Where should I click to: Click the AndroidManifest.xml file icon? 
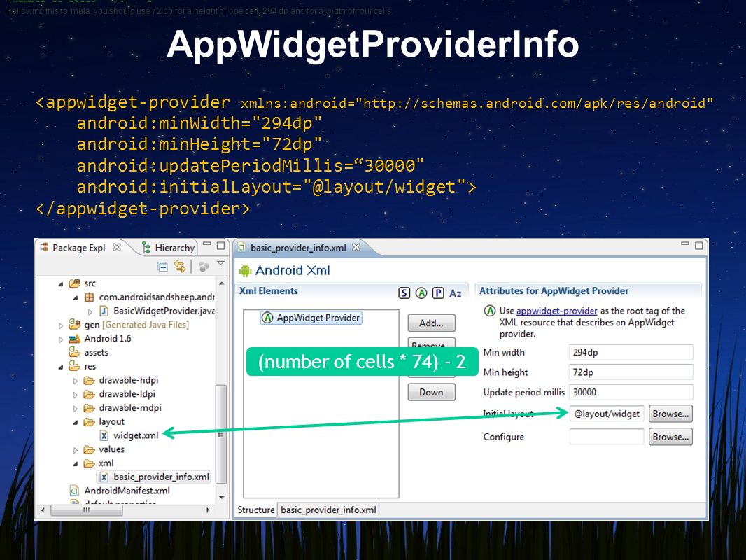(x=74, y=491)
